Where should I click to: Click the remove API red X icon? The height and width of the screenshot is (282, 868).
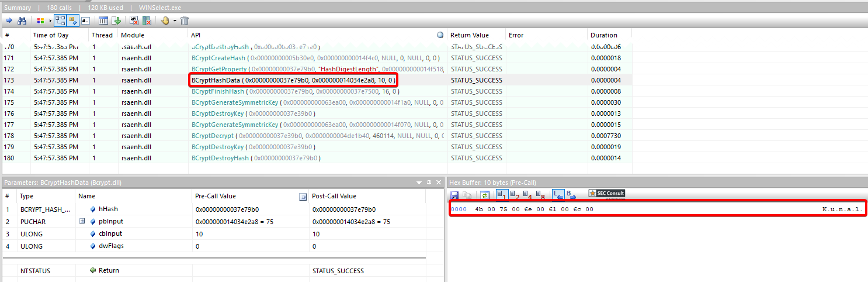[x=134, y=20]
